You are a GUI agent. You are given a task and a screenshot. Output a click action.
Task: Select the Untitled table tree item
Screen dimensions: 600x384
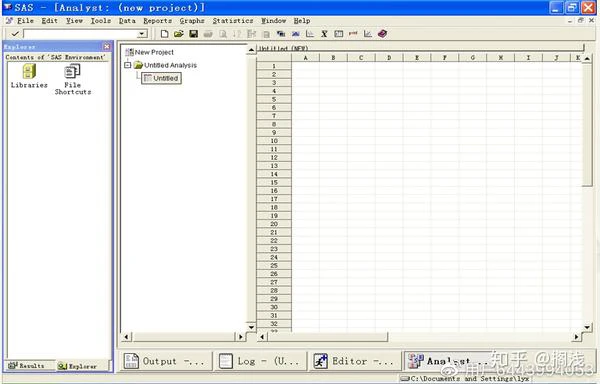pos(161,78)
